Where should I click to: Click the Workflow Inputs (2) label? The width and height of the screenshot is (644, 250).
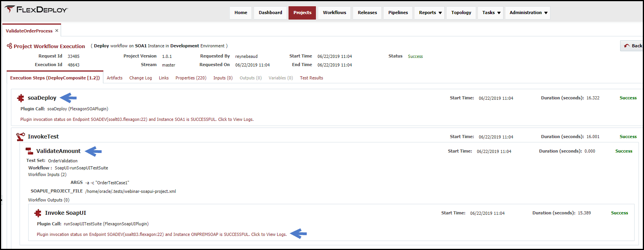pos(47,174)
